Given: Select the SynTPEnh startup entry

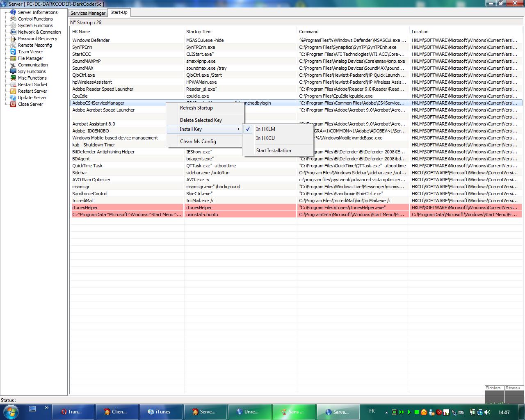Looking at the screenshot, I should pyautogui.click(x=296, y=47).
